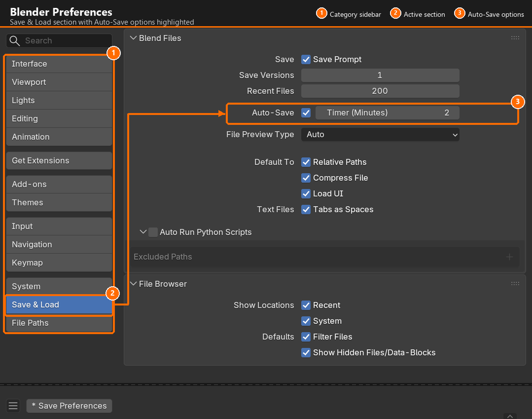This screenshot has height=419, width=532.
Task: Add an excluded path with the plus icon
Action: 509,257
